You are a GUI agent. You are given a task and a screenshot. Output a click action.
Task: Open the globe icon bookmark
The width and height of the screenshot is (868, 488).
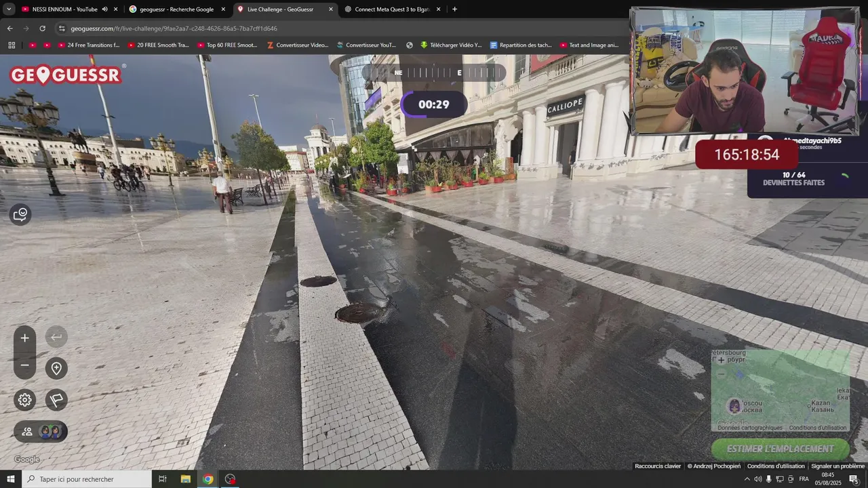pos(410,45)
